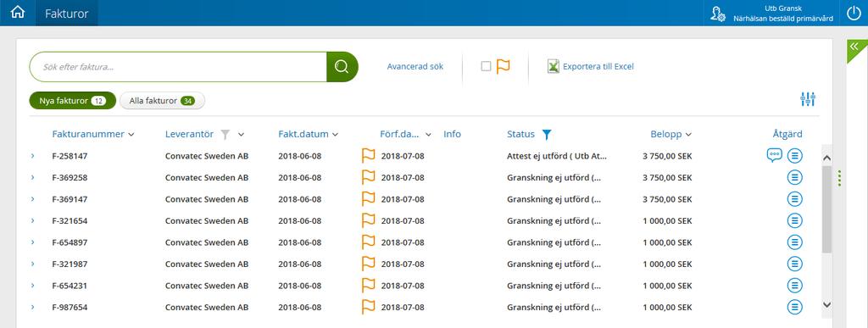Click the flag on row F-321654
Viewport: 868px width, 328px height.
click(x=368, y=220)
